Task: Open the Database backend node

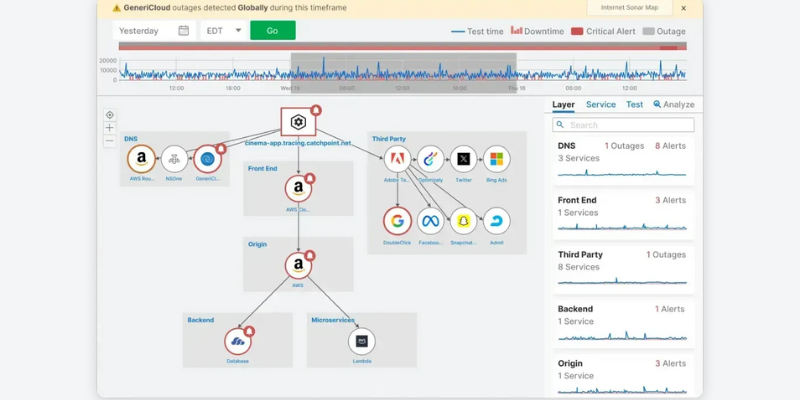Action: 238,341
